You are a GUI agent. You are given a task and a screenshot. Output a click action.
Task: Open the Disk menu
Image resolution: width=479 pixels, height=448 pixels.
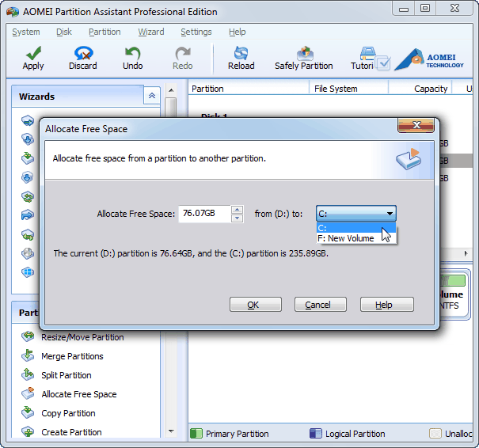pyautogui.click(x=64, y=32)
